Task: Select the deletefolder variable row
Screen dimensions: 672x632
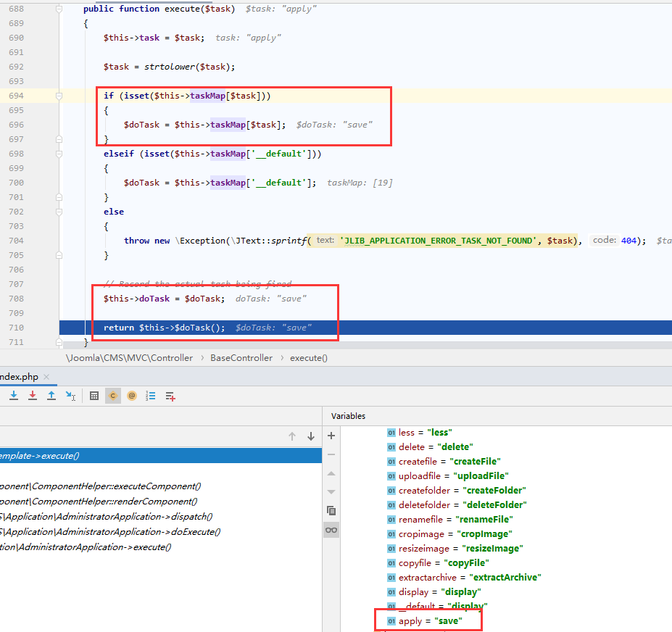Action: (457, 504)
